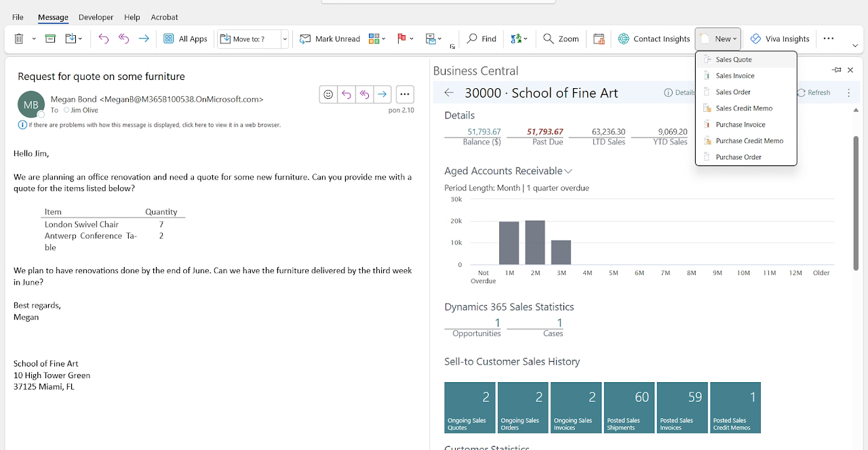Click the calendar icon next to Zoom
This screenshot has width=868, height=450.
click(599, 39)
